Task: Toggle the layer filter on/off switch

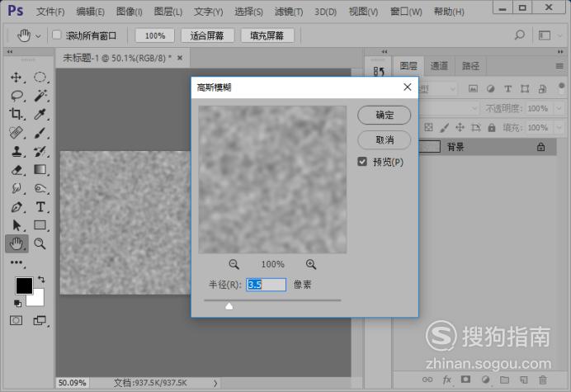Action: (x=561, y=87)
